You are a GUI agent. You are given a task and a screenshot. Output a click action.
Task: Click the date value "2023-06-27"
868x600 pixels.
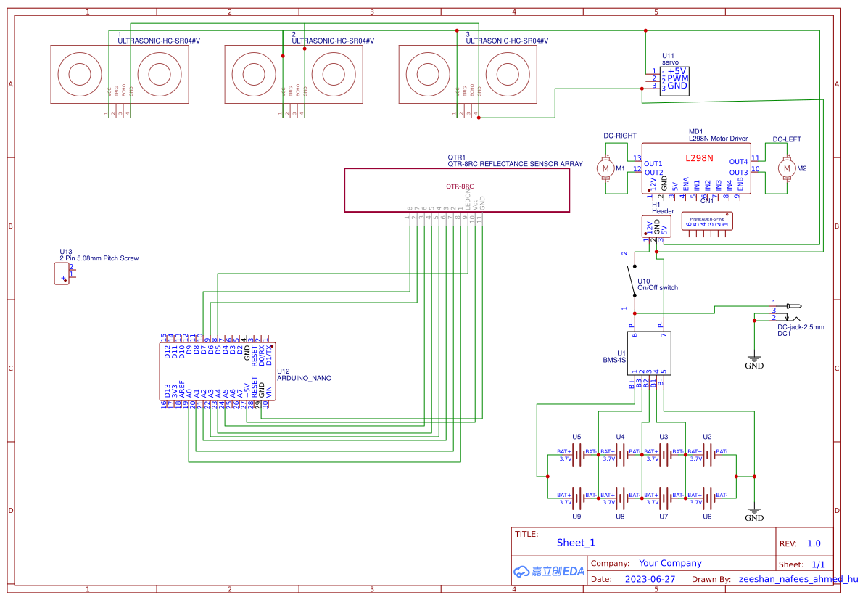pos(650,579)
